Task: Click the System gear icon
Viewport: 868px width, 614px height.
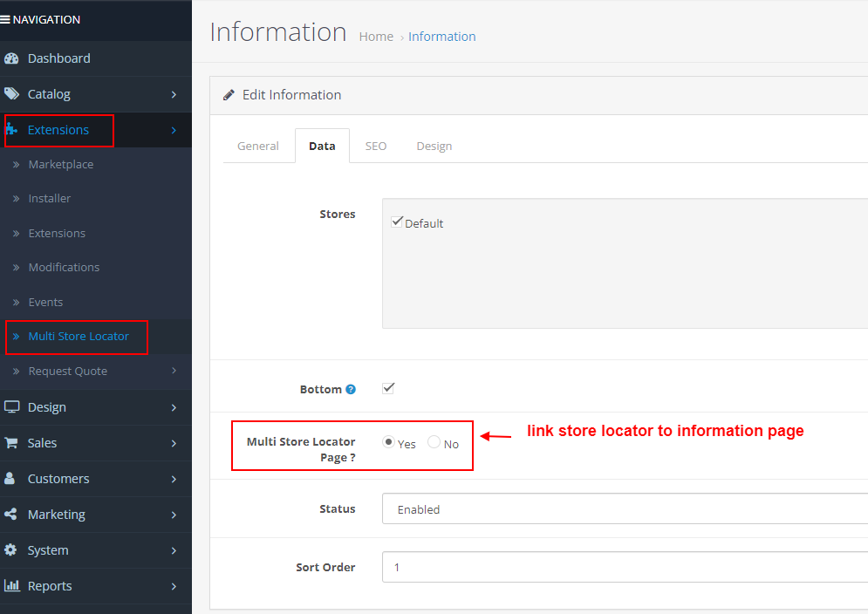Action: [10, 549]
